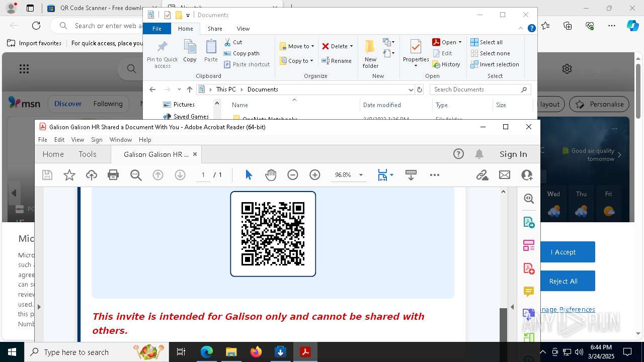Open the find text magnifier in Acrobat
The image size is (644, 362).
click(x=136, y=175)
